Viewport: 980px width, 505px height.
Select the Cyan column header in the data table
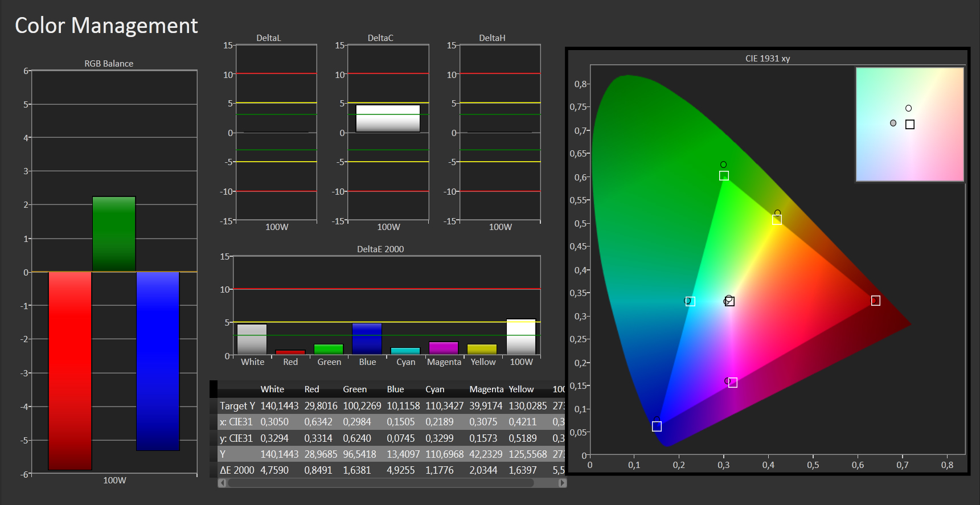434,389
